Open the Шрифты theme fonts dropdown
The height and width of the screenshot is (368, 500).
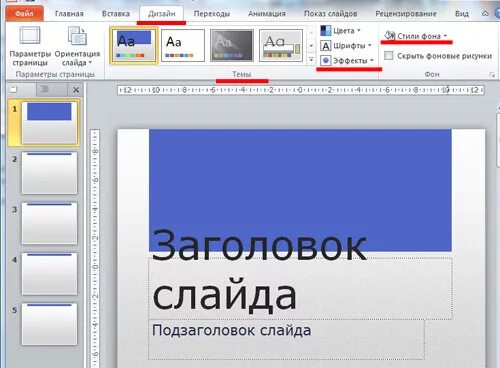346,45
